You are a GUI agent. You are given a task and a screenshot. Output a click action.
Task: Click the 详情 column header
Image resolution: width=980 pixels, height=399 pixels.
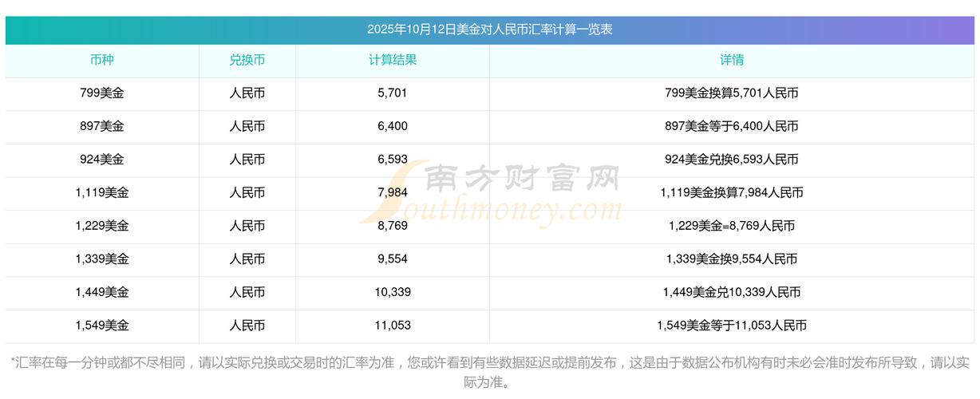click(x=732, y=60)
